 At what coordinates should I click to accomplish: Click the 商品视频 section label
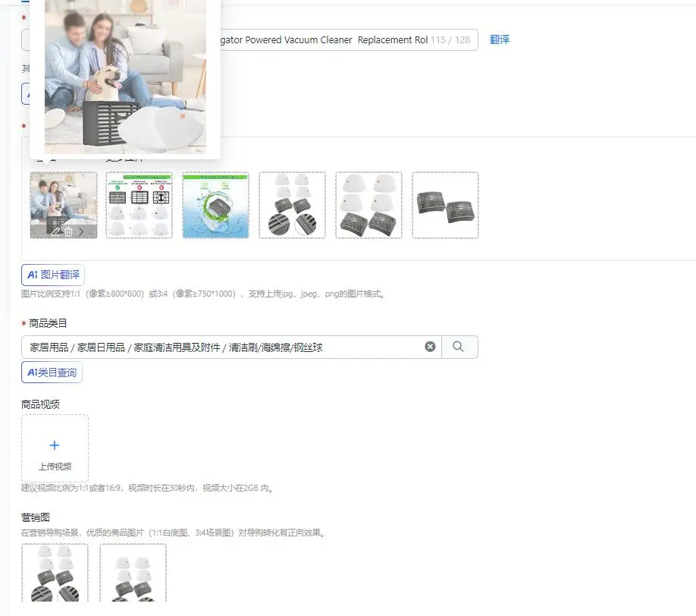point(40,404)
